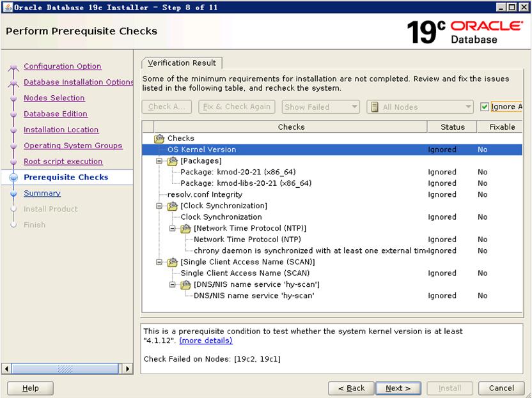Open the Show Failed dropdown
532x398 pixels.
[x=320, y=107]
